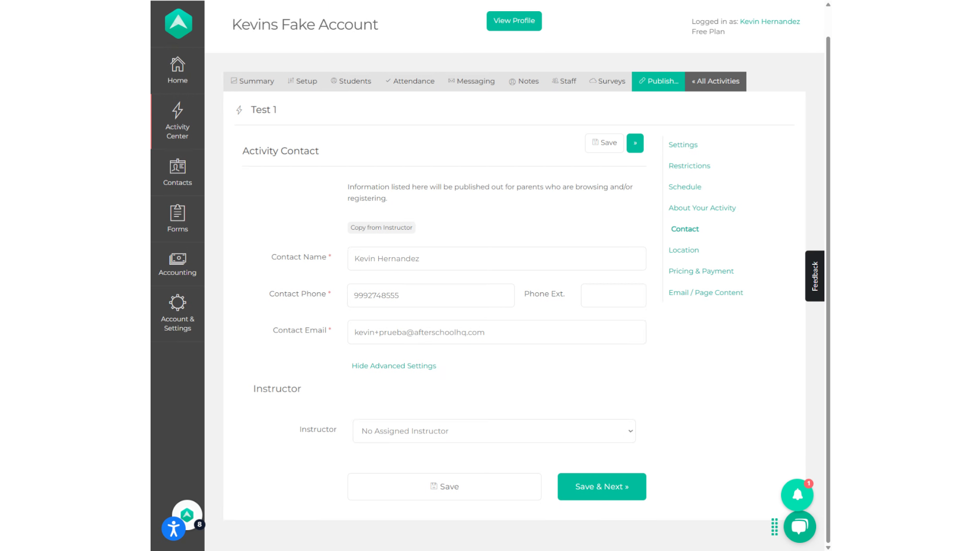980x551 pixels.
Task: Open Account & Settings gear icon
Action: pos(177,303)
